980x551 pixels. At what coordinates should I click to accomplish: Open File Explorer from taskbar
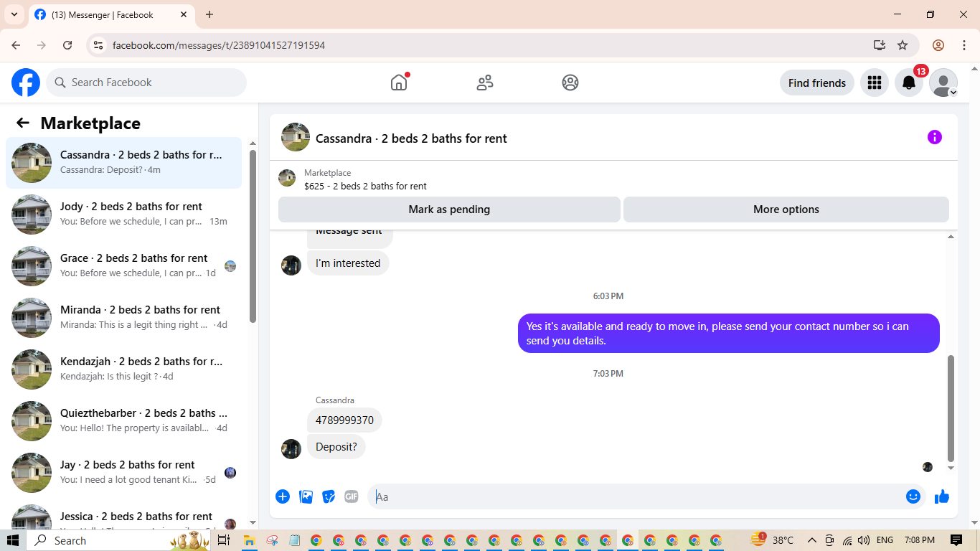coord(250,540)
